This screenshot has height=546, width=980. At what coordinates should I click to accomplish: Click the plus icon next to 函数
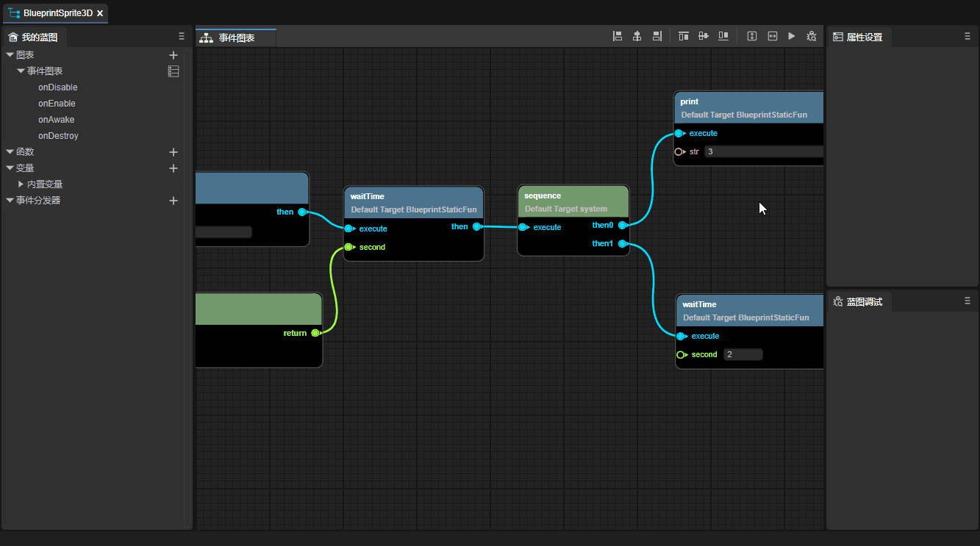174,152
